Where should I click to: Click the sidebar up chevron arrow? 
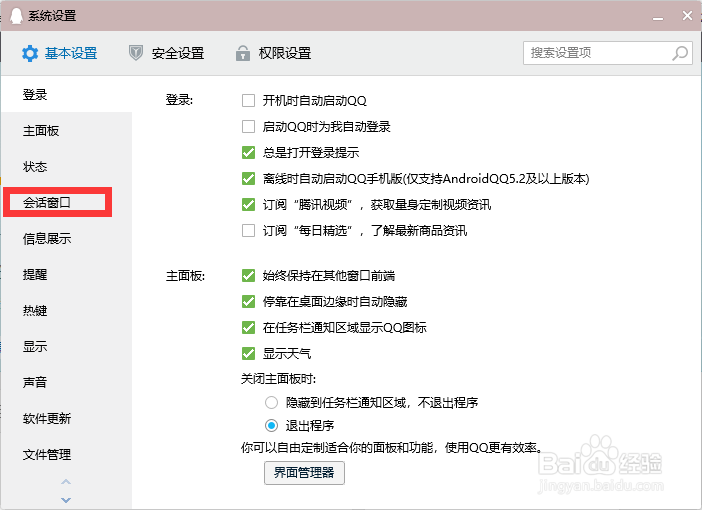pyautogui.click(x=66, y=482)
